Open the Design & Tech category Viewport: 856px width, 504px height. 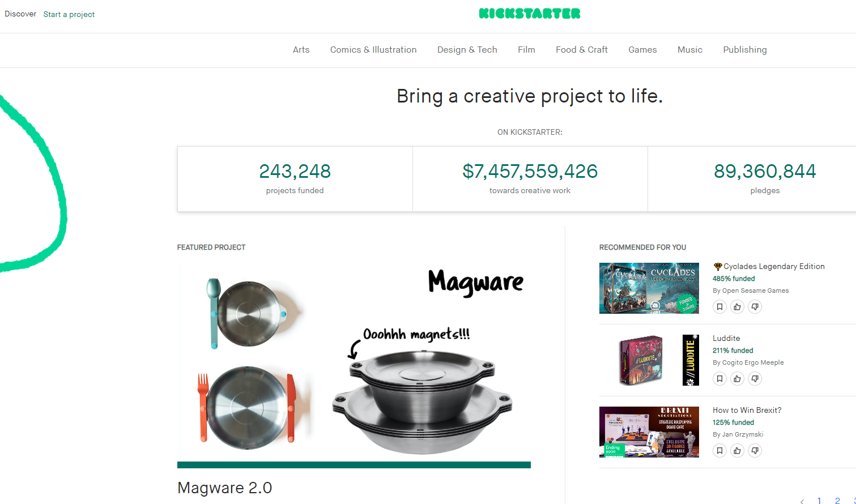click(x=467, y=50)
